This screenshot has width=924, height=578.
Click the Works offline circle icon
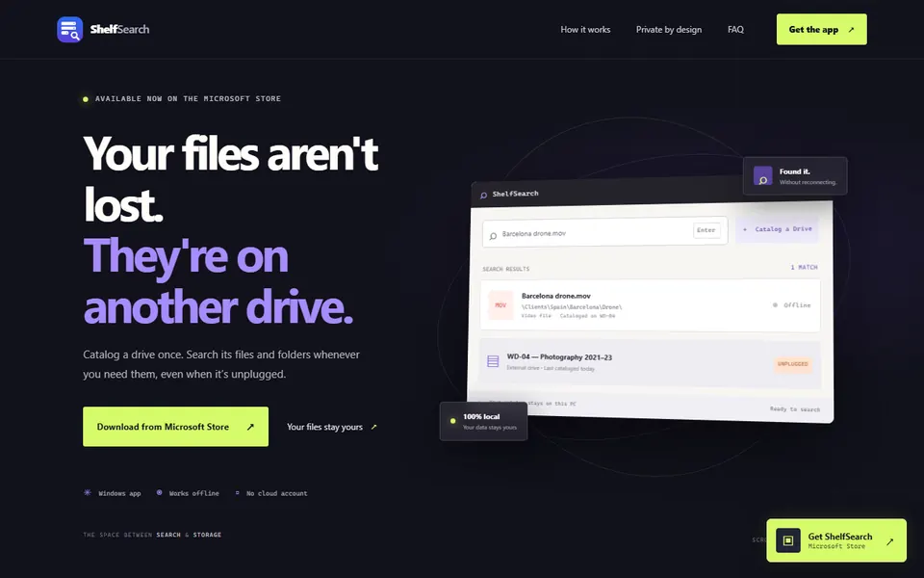point(159,492)
